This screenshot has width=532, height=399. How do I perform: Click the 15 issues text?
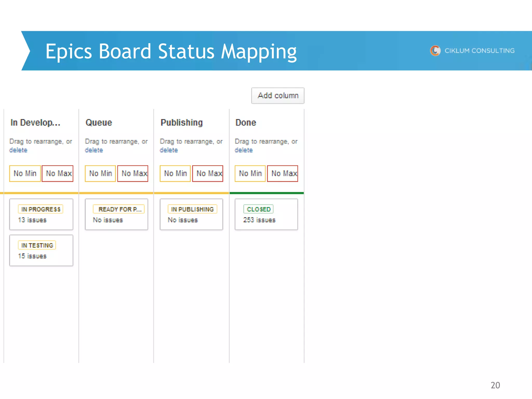click(x=32, y=256)
